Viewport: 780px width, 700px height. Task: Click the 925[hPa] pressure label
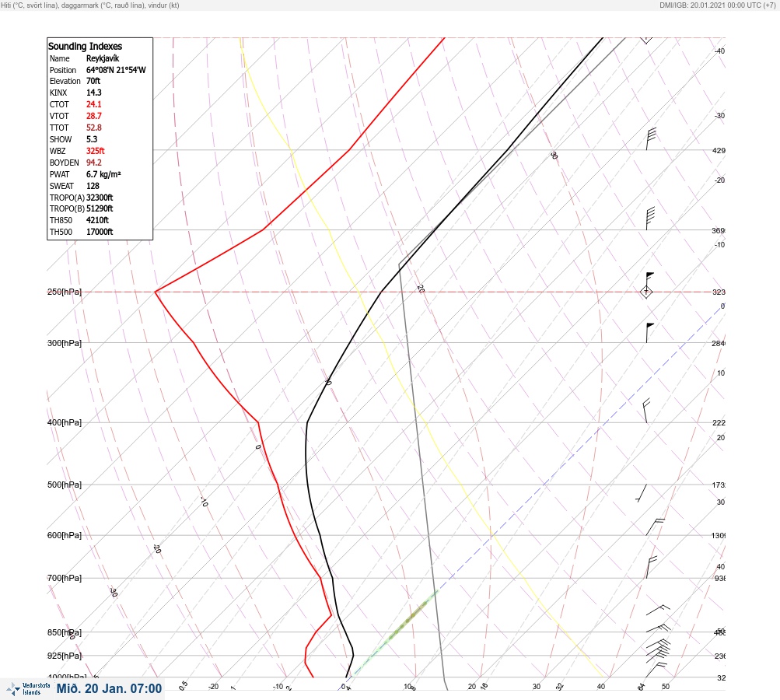pos(65,656)
